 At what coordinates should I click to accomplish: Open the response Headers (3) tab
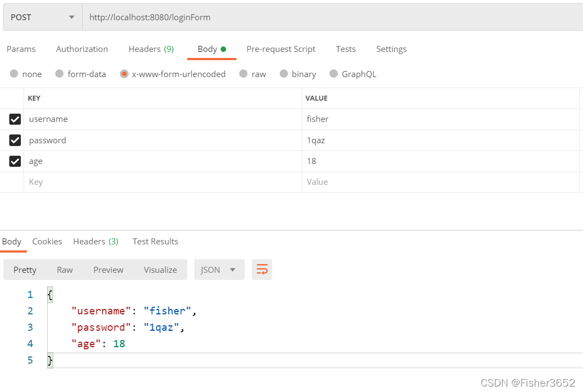click(x=96, y=242)
